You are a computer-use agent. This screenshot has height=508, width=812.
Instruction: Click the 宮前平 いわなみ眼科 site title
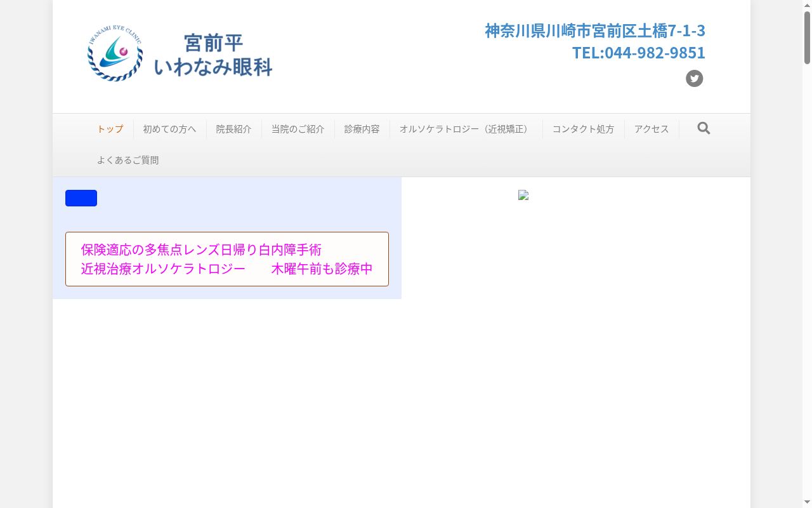[x=213, y=55]
